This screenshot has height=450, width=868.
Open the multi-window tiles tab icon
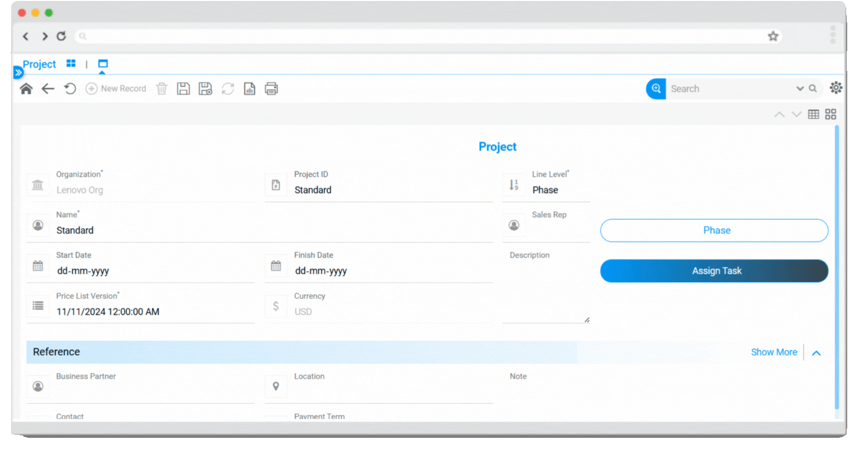click(x=71, y=63)
